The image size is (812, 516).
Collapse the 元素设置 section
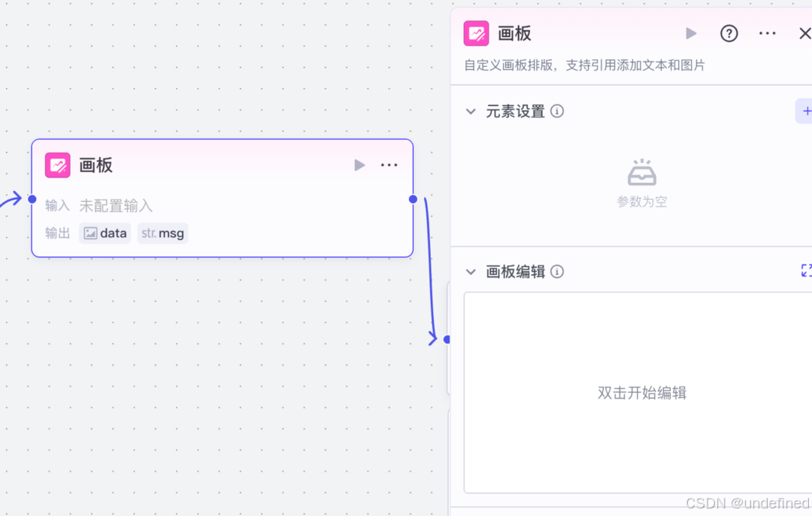470,111
